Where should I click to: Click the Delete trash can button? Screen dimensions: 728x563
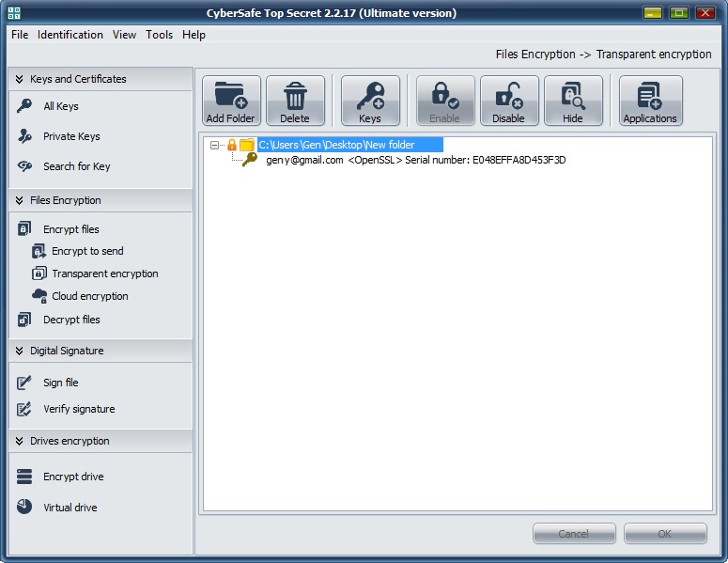point(295,101)
